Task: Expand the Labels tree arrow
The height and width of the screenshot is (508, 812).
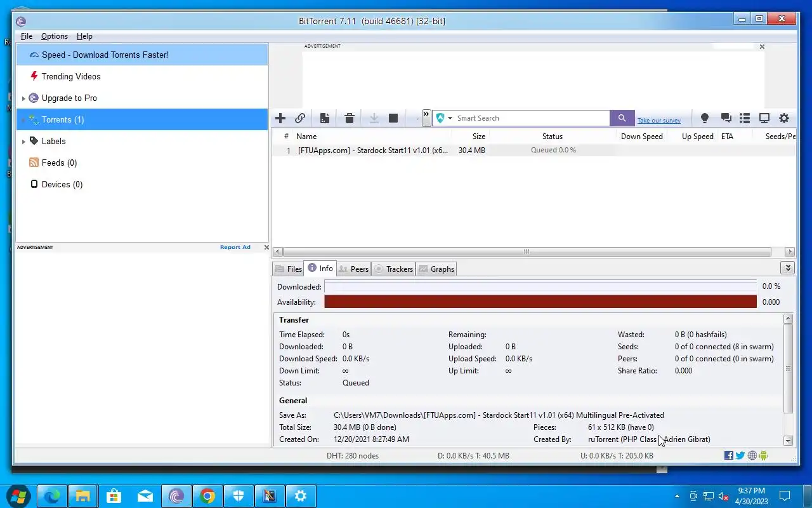Action: [23, 142]
